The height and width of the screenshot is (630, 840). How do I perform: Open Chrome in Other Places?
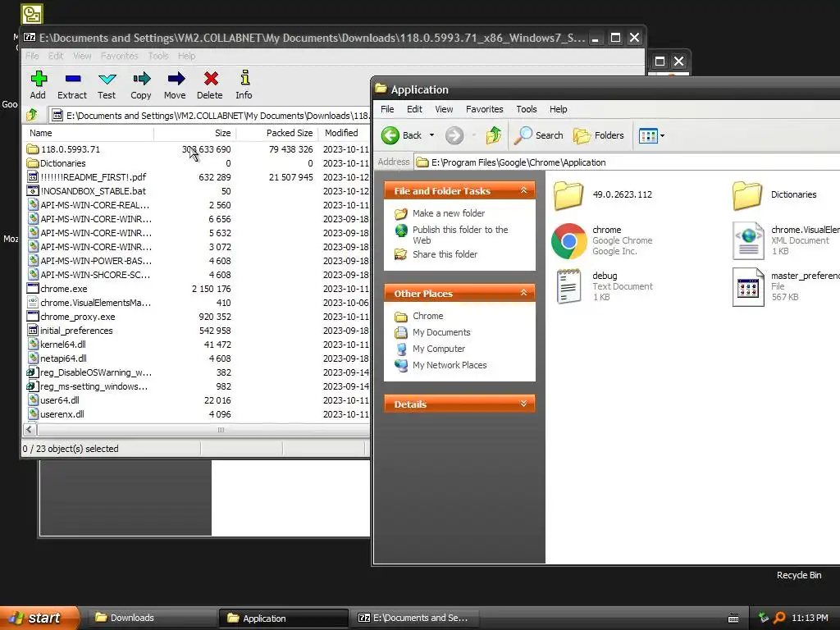pyautogui.click(x=427, y=316)
